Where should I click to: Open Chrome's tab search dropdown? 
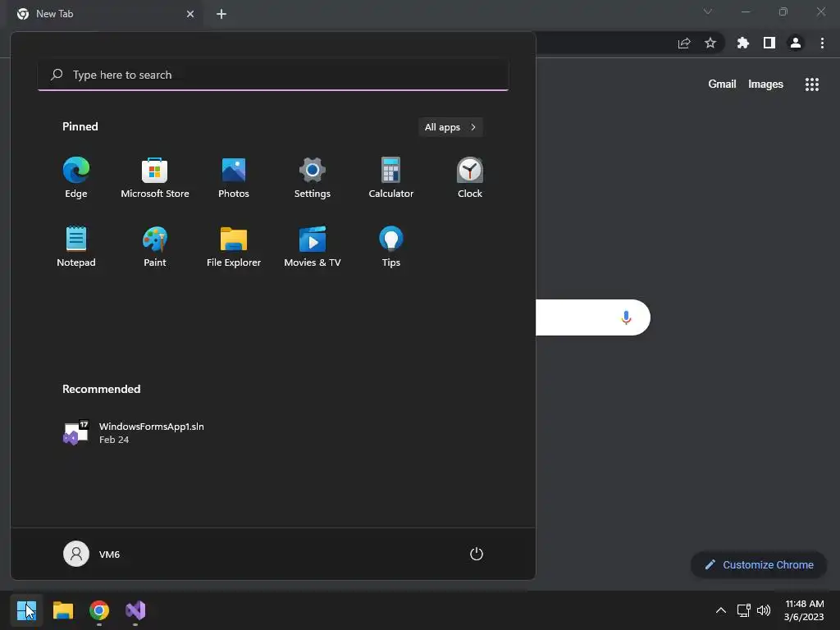708,11
